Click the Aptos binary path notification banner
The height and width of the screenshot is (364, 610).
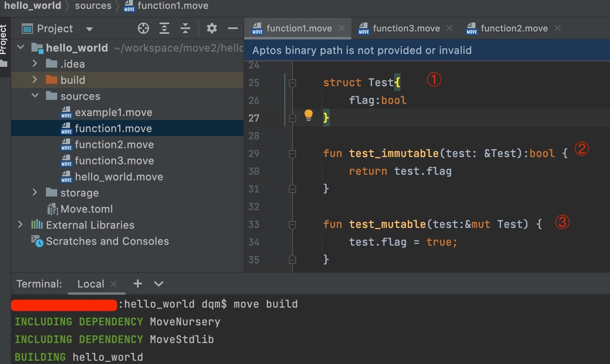[427, 50]
